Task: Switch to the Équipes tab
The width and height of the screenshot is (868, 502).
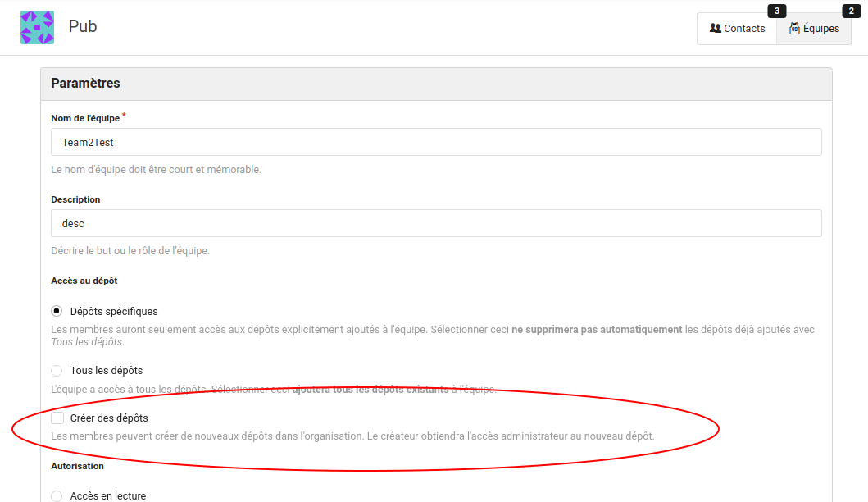Action: click(x=814, y=28)
